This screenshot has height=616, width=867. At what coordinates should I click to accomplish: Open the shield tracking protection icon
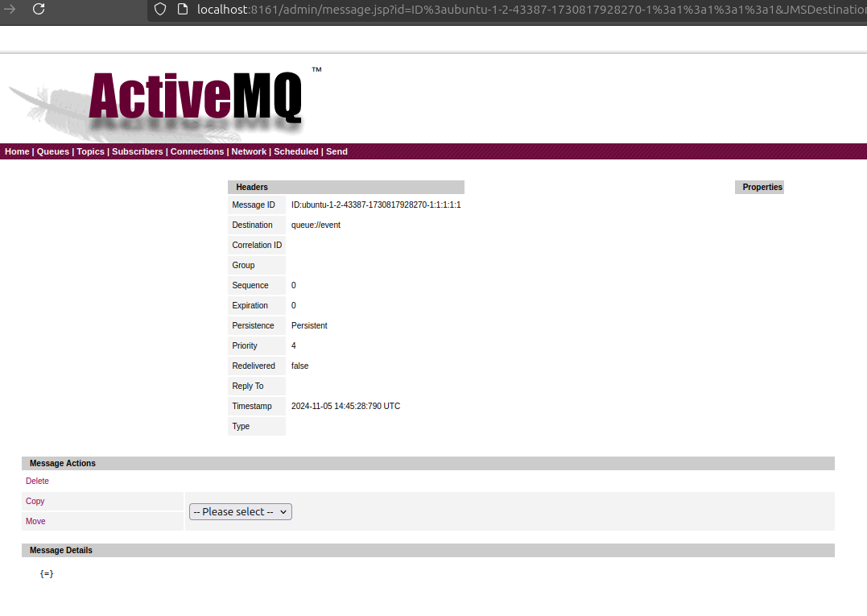160,9
